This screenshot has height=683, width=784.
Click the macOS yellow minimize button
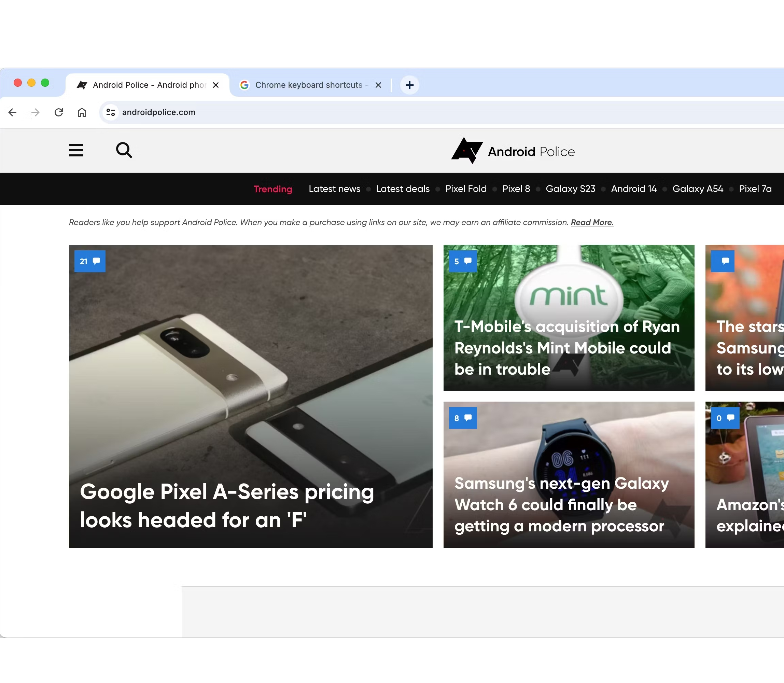(x=31, y=83)
